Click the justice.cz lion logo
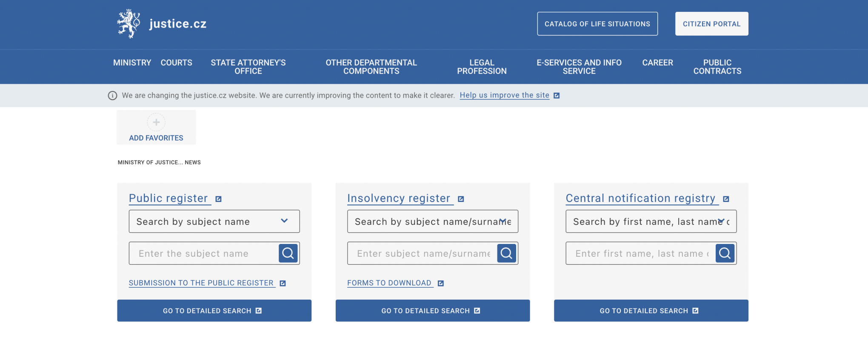 point(128,24)
